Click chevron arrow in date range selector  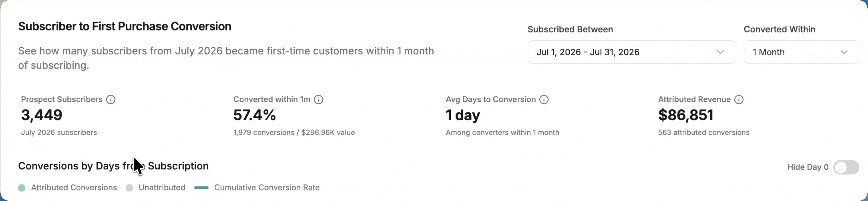(720, 52)
